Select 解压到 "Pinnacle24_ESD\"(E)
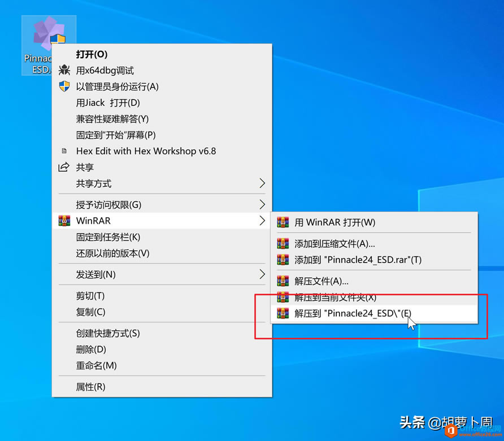 375,313
